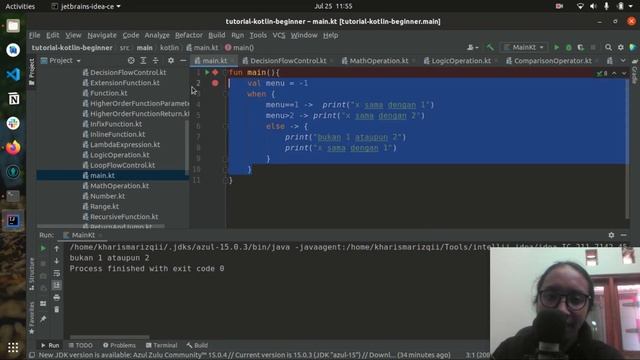The image size is (640, 360).
Task: Toggle the Project tool window side button
Action: tap(32, 71)
